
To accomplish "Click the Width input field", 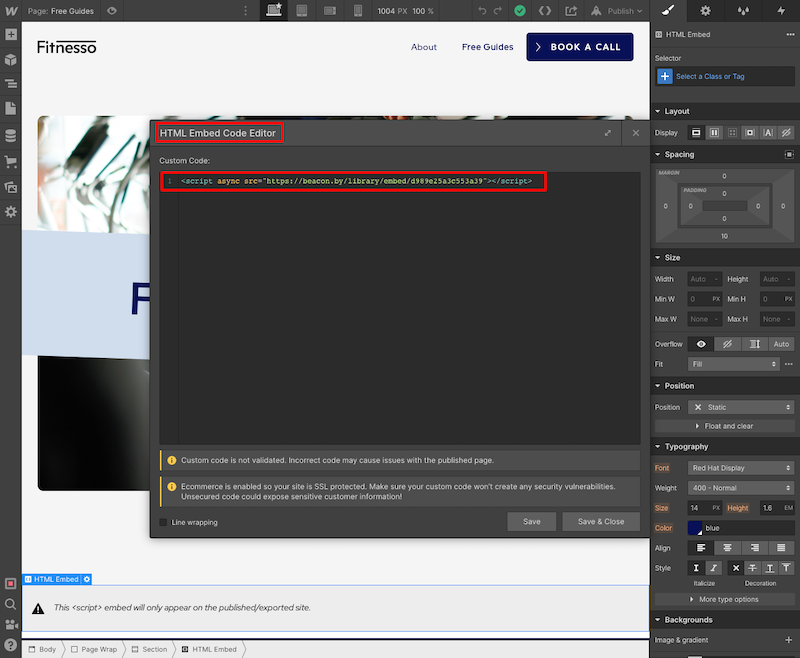I will [x=705, y=279].
